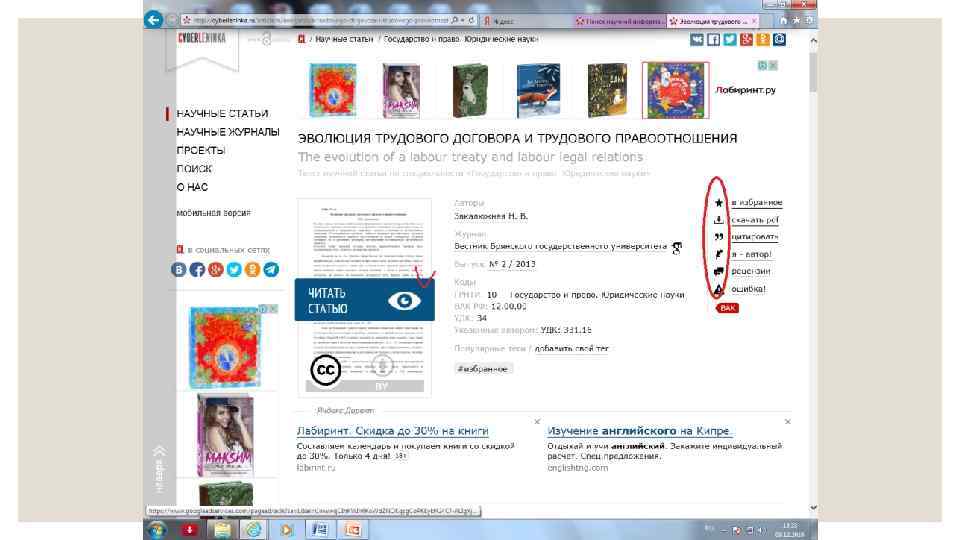This screenshot has height=540, width=960.
Task: Click 'Научные статьи' breadcrumb link
Action: tap(344, 39)
